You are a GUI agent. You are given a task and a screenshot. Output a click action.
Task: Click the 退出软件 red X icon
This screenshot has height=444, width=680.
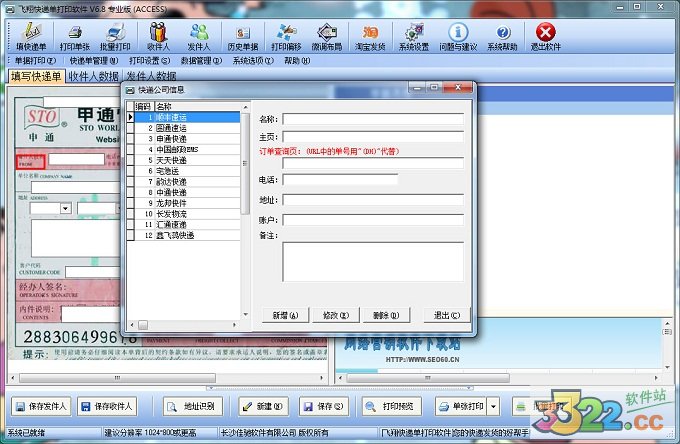pyautogui.click(x=546, y=36)
